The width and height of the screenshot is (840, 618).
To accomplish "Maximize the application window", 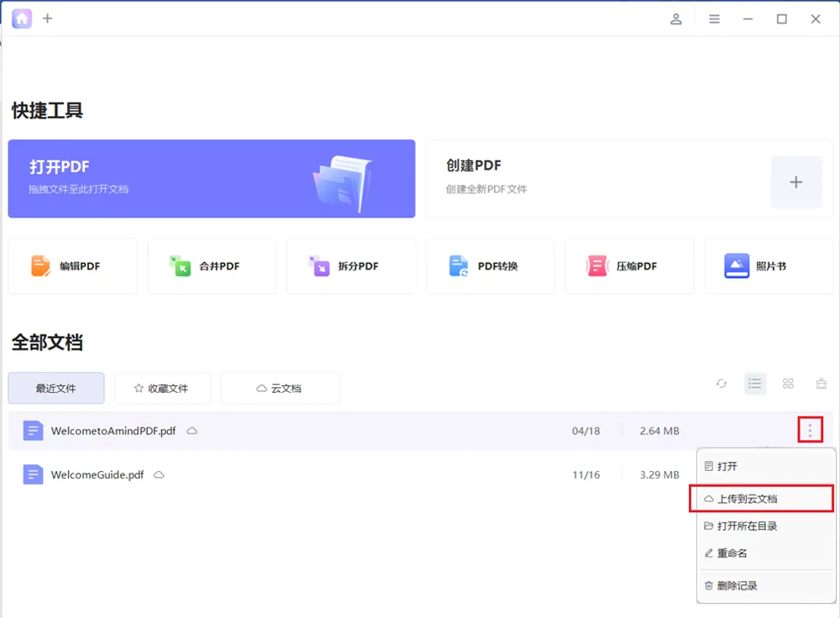I will click(x=781, y=19).
